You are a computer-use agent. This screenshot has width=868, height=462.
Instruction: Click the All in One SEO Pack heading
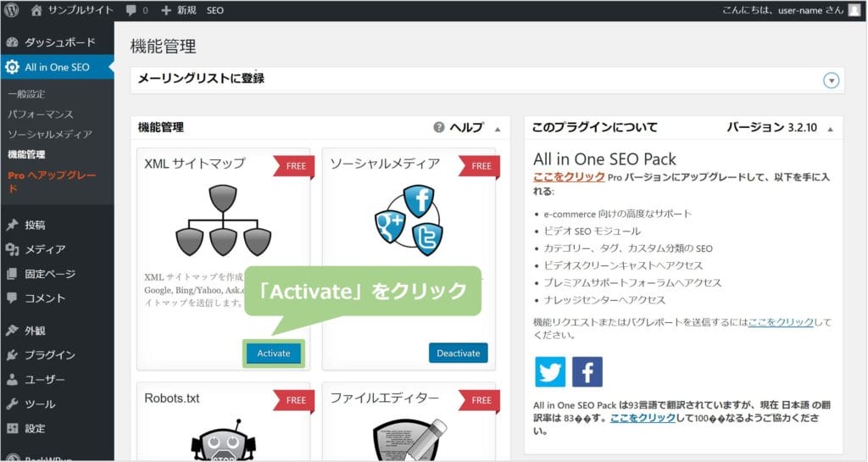[604, 159]
